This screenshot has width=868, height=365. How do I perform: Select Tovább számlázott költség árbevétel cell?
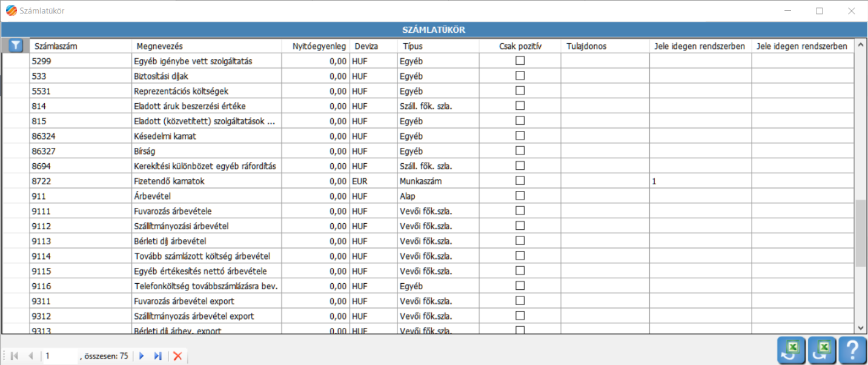click(x=207, y=256)
